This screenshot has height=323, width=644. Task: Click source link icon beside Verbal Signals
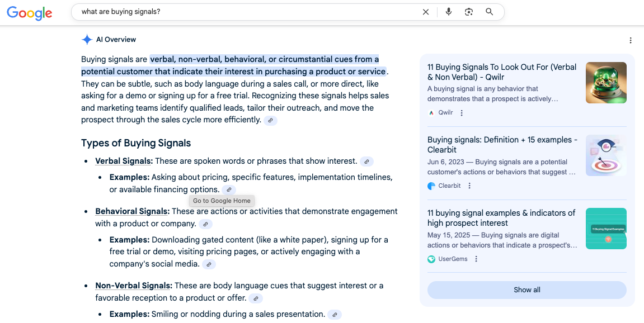click(x=366, y=161)
